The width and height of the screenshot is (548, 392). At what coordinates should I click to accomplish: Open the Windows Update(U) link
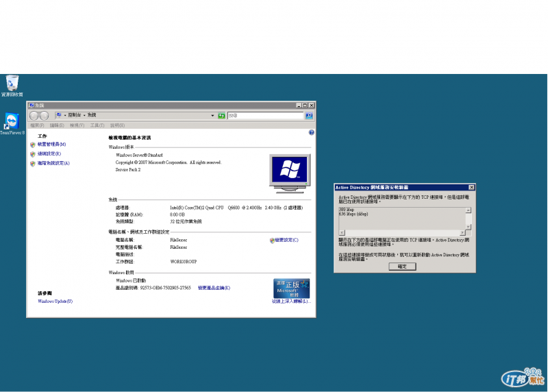[x=55, y=302]
